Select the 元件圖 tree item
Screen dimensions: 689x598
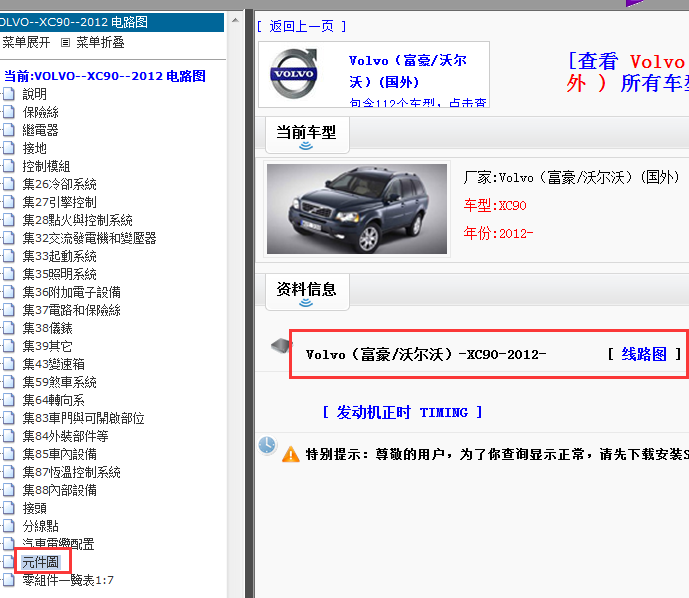(x=40, y=562)
